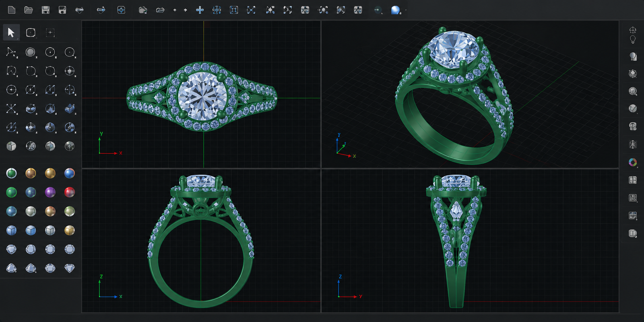The height and width of the screenshot is (322, 644).
Task: Apply the silver material sphere
Action: pos(31,211)
